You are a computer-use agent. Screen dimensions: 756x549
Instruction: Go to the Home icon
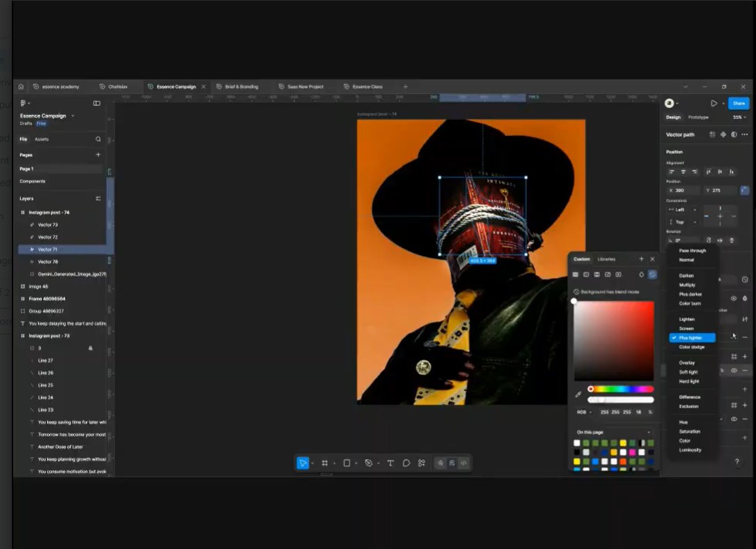(21, 87)
